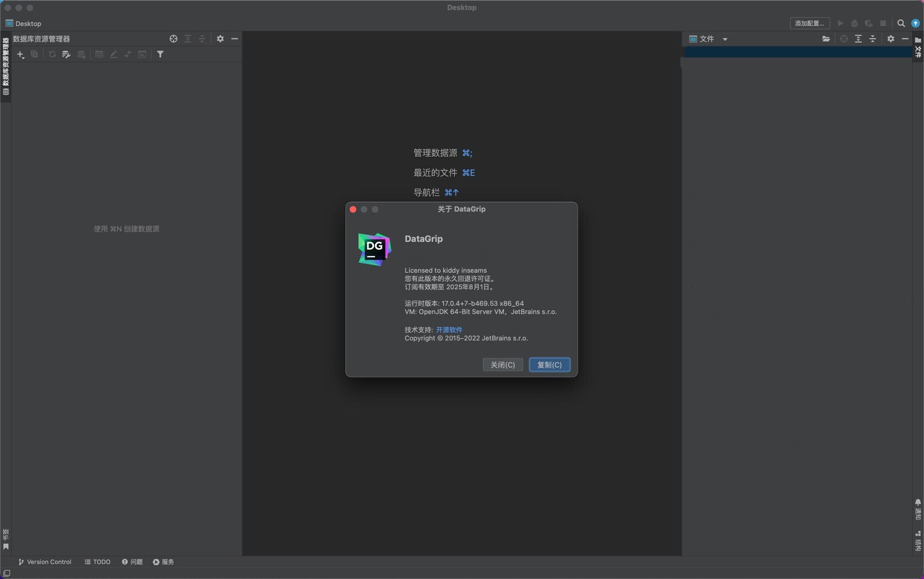Click the locate crosshair icon in the Files panel

pos(844,39)
